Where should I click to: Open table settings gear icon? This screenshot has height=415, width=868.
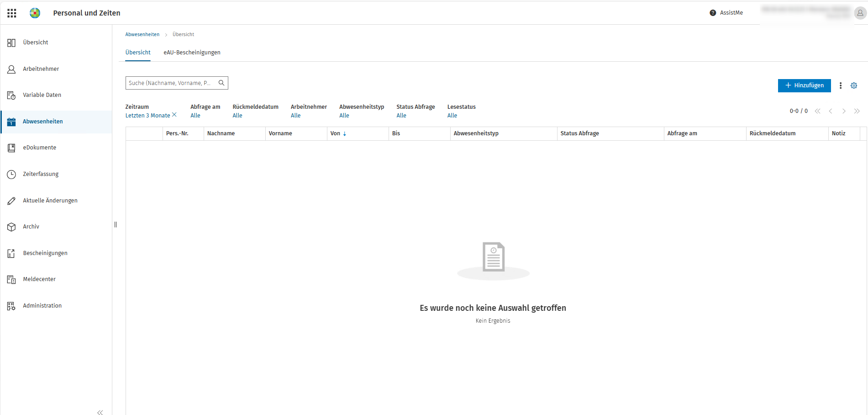pyautogui.click(x=854, y=85)
